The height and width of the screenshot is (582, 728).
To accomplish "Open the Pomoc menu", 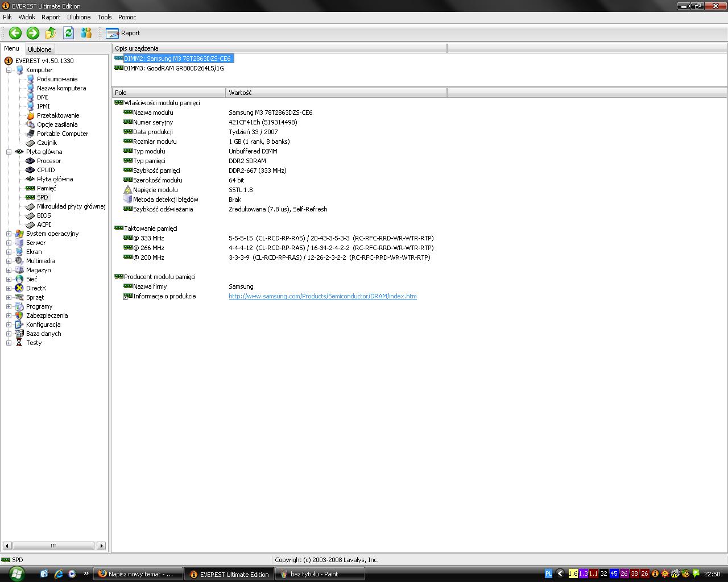I will 127,17.
